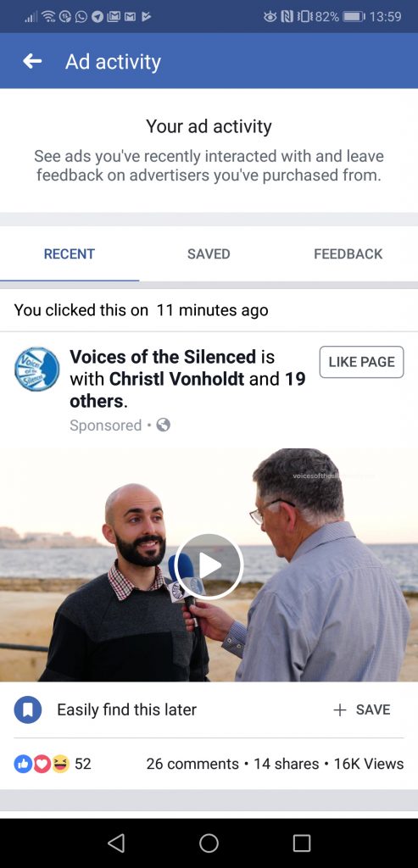
Task: Save this ad with + SAVE
Action: pos(361,709)
